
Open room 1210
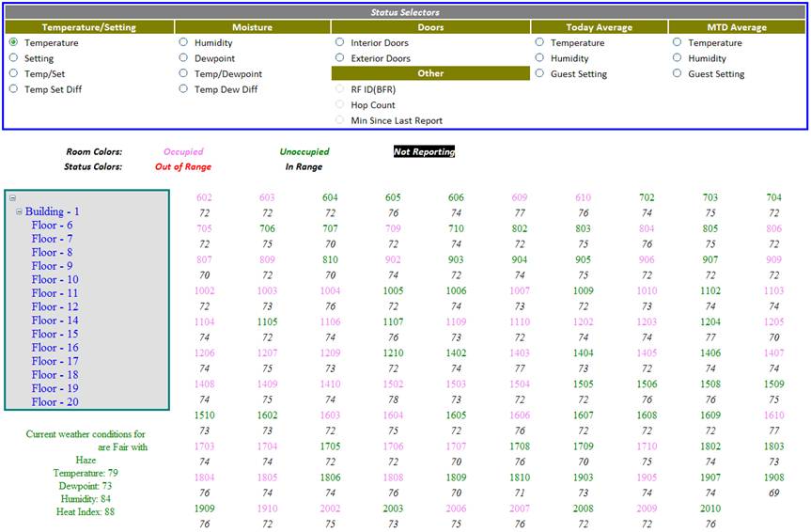(x=393, y=352)
